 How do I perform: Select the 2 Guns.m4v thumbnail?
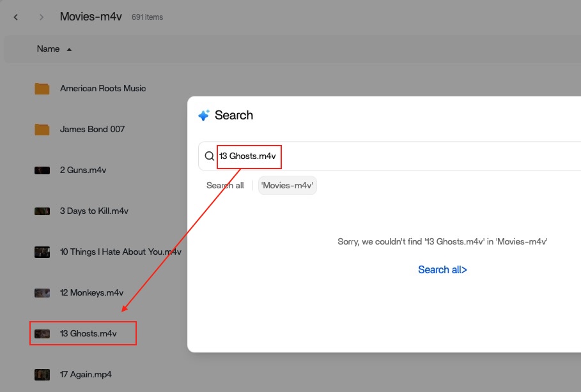[42, 170]
